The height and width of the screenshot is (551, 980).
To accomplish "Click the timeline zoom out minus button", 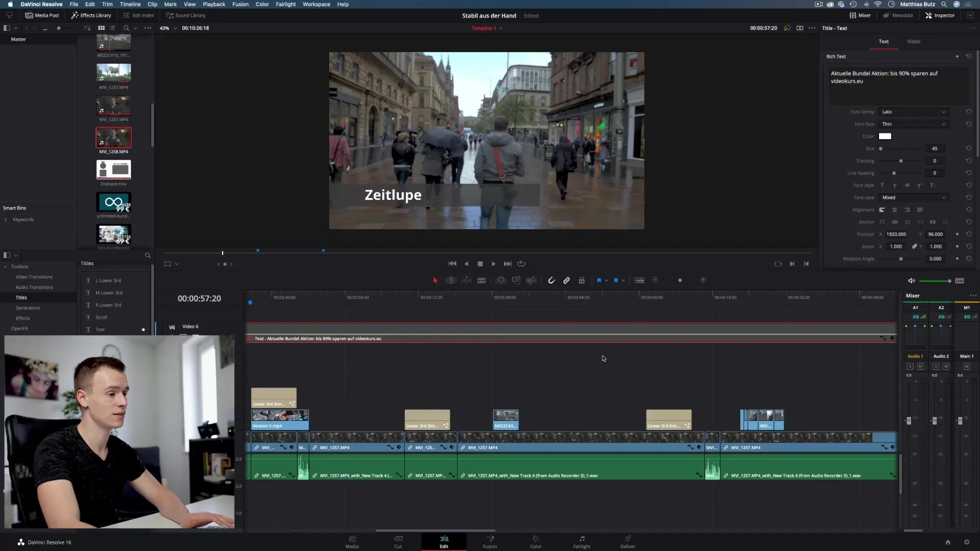I will click(655, 280).
